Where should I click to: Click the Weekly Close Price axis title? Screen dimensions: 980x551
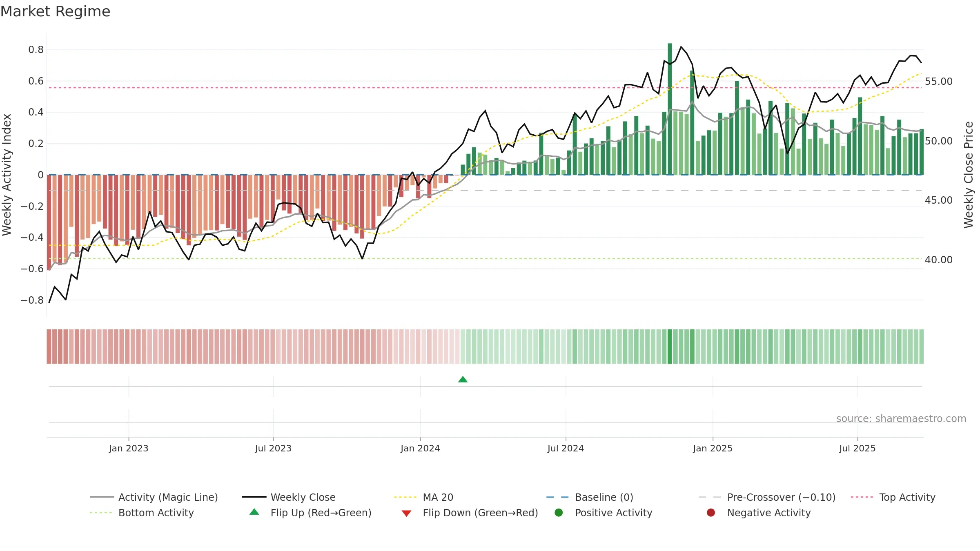[969, 175]
